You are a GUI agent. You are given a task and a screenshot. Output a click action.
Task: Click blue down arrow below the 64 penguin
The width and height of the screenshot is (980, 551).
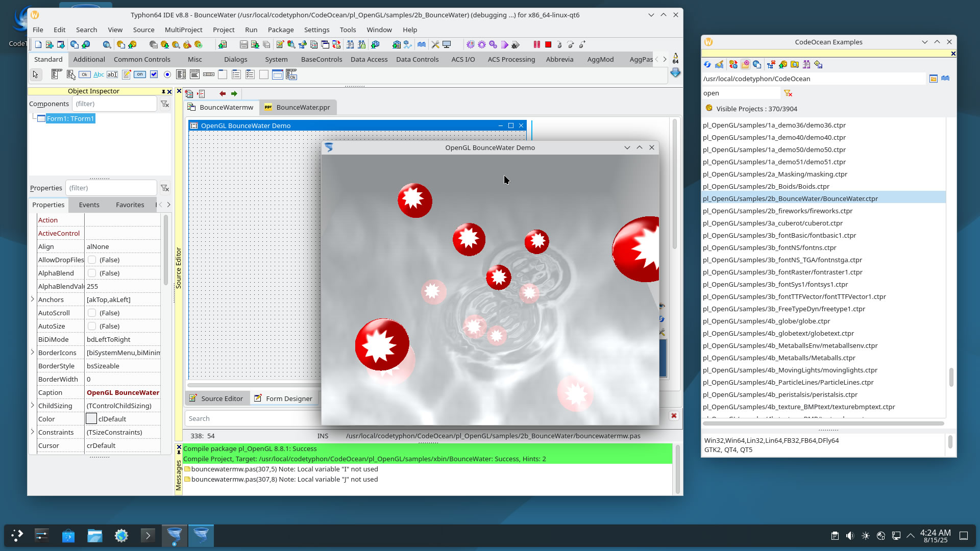tap(675, 73)
